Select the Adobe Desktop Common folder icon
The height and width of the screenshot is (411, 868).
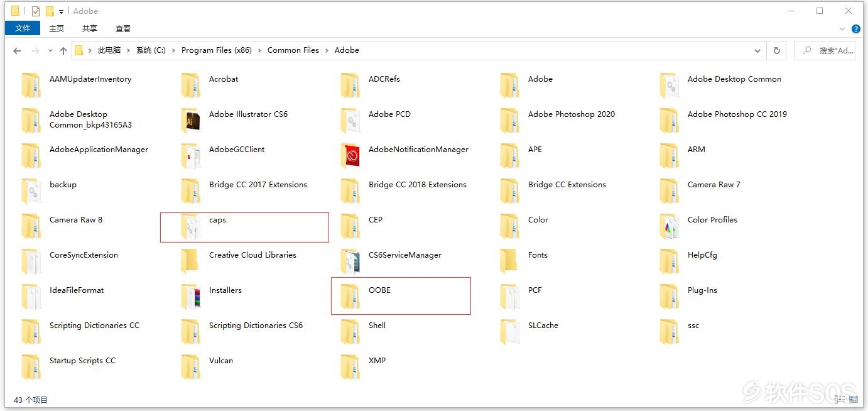point(670,85)
